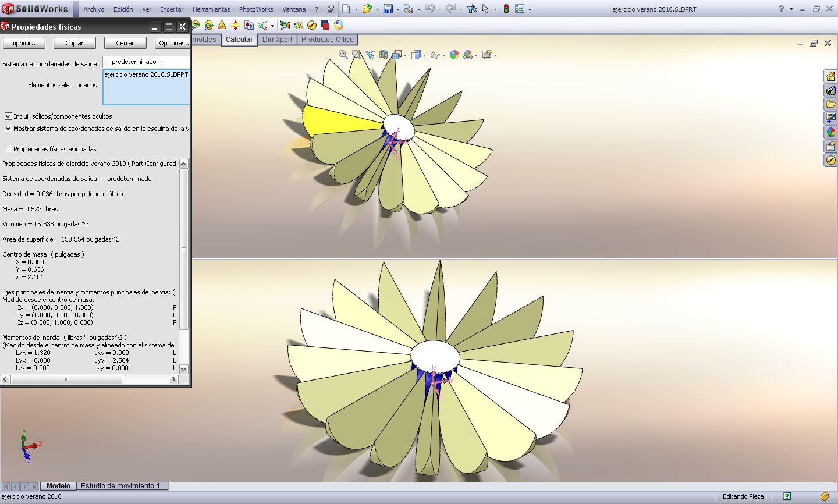Toggle Mostrar sistema de coordenadas de salida checkbox
Image resolution: width=838 pixels, height=504 pixels.
(x=8, y=129)
